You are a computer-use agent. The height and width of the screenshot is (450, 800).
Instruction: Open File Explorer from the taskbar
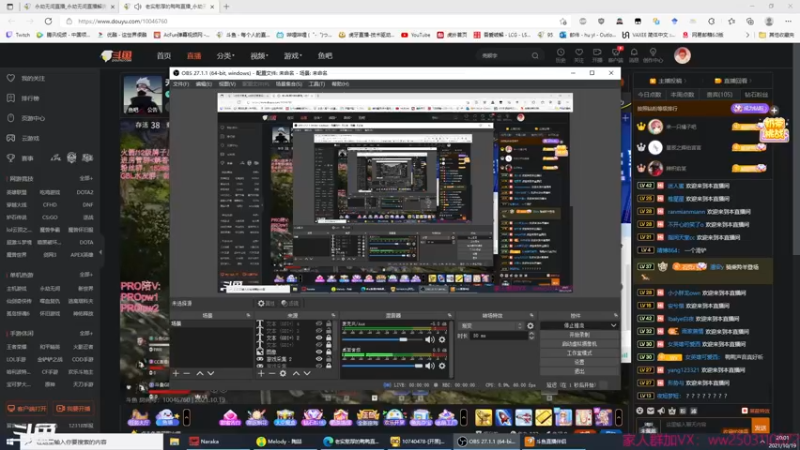click(174, 441)
